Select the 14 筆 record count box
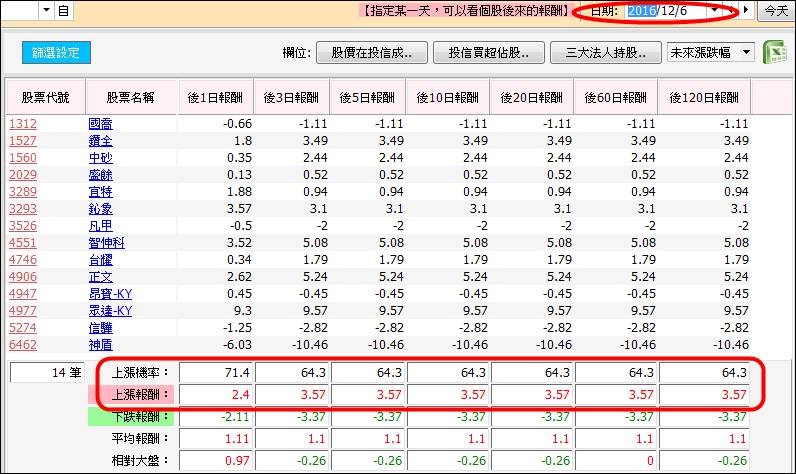Viewport: 796px width, 474px height. pos(47,373)
